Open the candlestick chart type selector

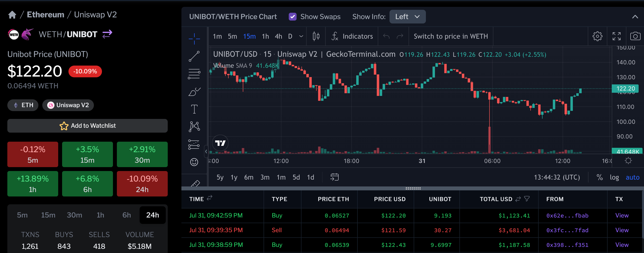316,36
